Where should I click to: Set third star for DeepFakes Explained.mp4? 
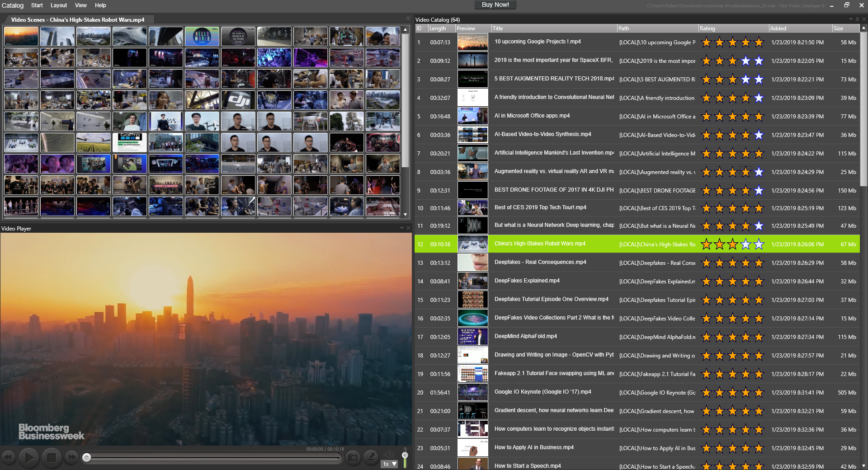pyautogui.click(x=733, y=282)
